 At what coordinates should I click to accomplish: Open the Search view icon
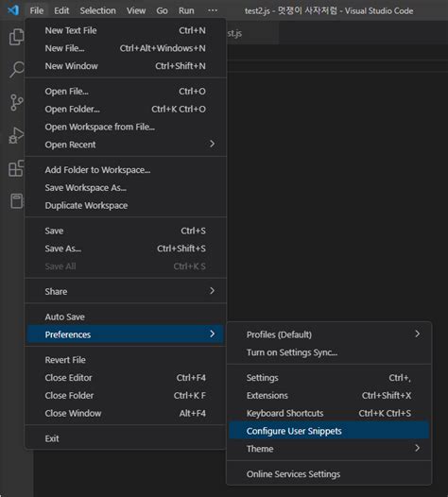point(16,69)
